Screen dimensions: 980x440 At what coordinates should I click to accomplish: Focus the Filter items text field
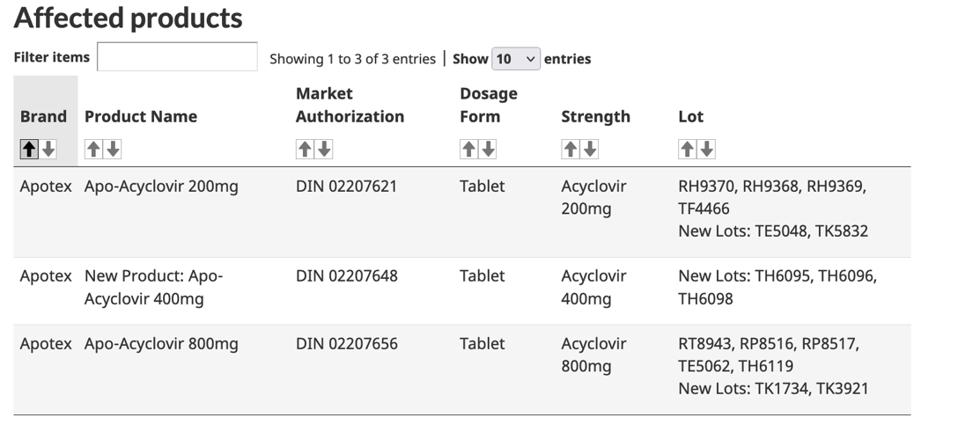[177, 57]
